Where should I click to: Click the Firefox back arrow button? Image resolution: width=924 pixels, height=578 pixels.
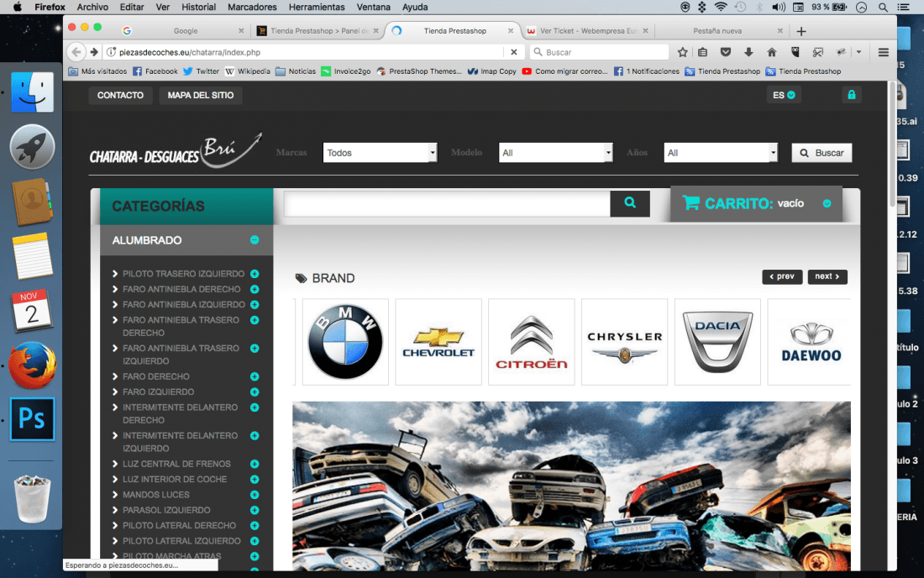(76, 52)
